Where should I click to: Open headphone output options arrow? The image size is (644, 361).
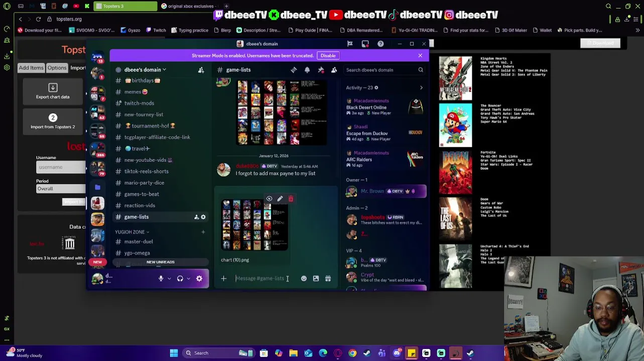click(x=188, y=279)
